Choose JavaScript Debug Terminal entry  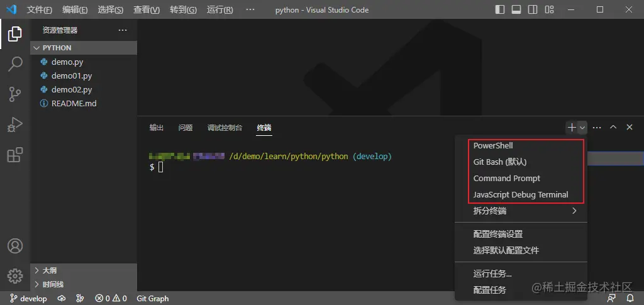(x=521, y=195)
